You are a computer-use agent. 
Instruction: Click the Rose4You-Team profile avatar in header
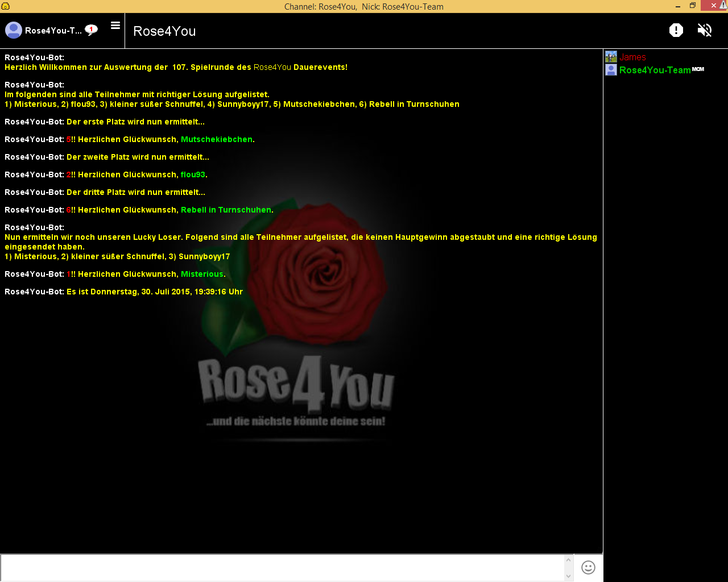14,30
